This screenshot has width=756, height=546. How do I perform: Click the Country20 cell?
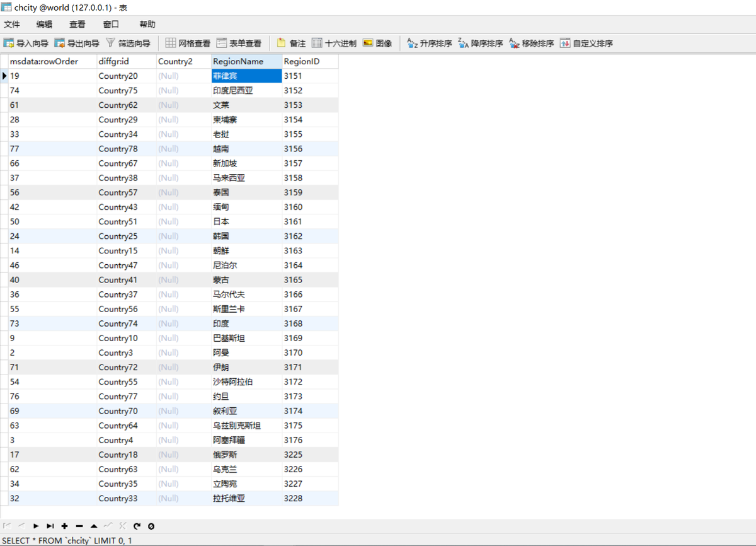pos(127,76)
